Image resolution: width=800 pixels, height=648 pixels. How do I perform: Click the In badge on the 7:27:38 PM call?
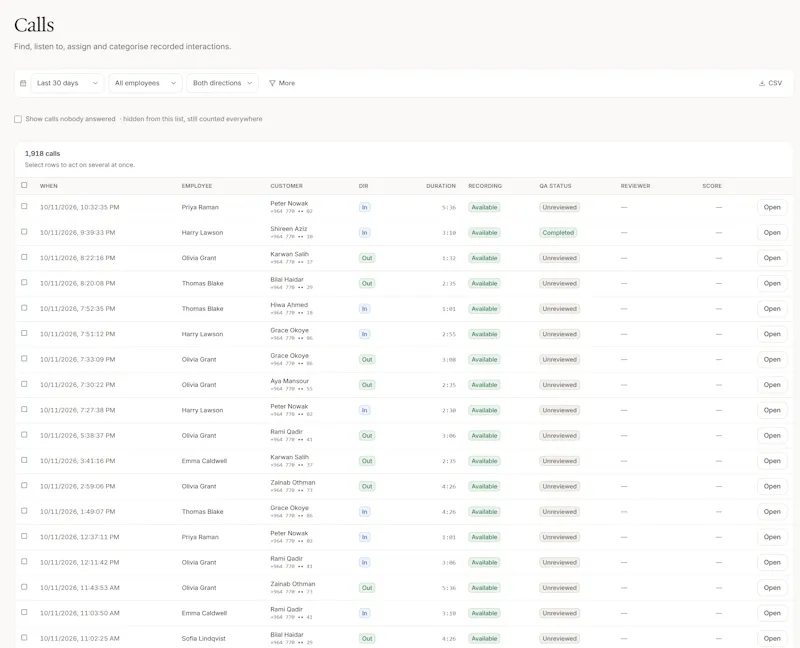point(364,410)
